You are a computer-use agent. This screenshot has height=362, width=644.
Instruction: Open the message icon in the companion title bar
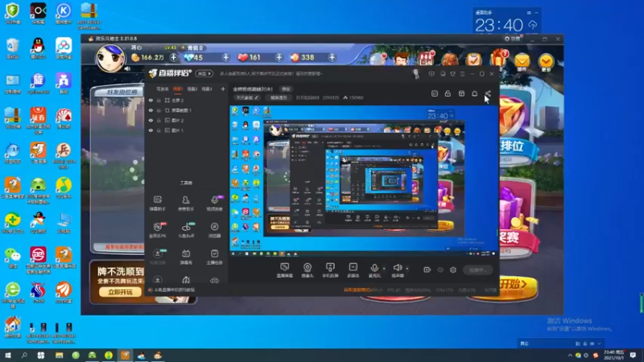click(443, 74)
